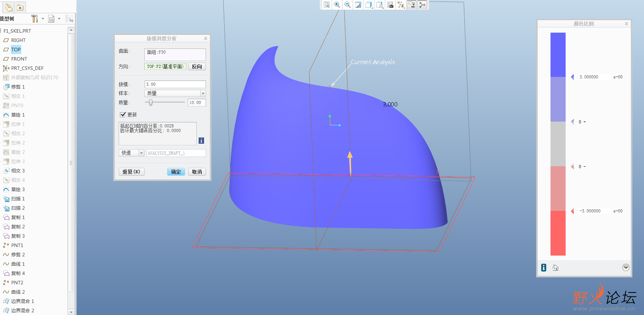Image resolution: width=644 pixels, height=315 pixels.
Task: Toggle the spin center button
Action: tap(422, 5)
